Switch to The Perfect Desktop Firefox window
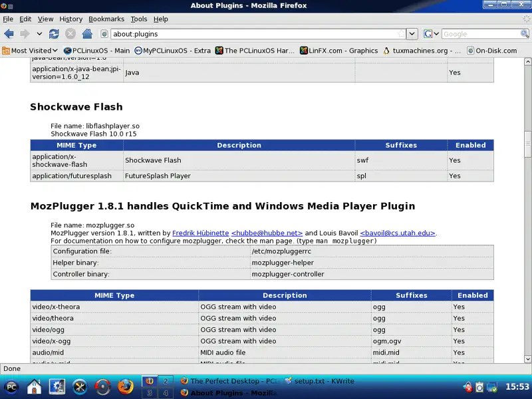The width and height of the screenshot is (532, 399). pyautogui.click(x=230, y=381)
